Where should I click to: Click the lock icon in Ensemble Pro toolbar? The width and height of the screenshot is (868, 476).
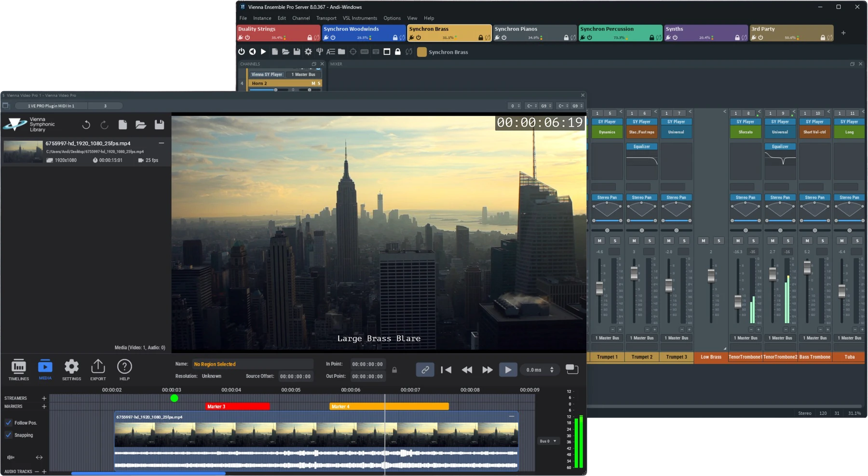(x=398, y=52)
